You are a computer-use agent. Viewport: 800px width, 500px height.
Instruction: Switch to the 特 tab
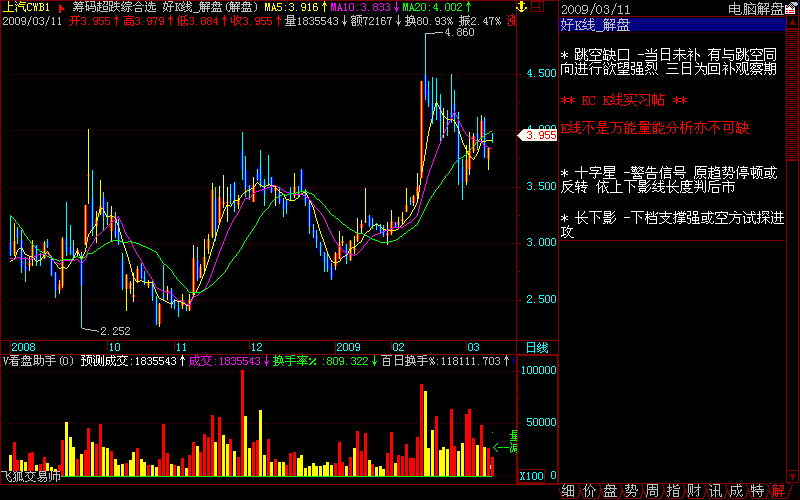[758, 491]
